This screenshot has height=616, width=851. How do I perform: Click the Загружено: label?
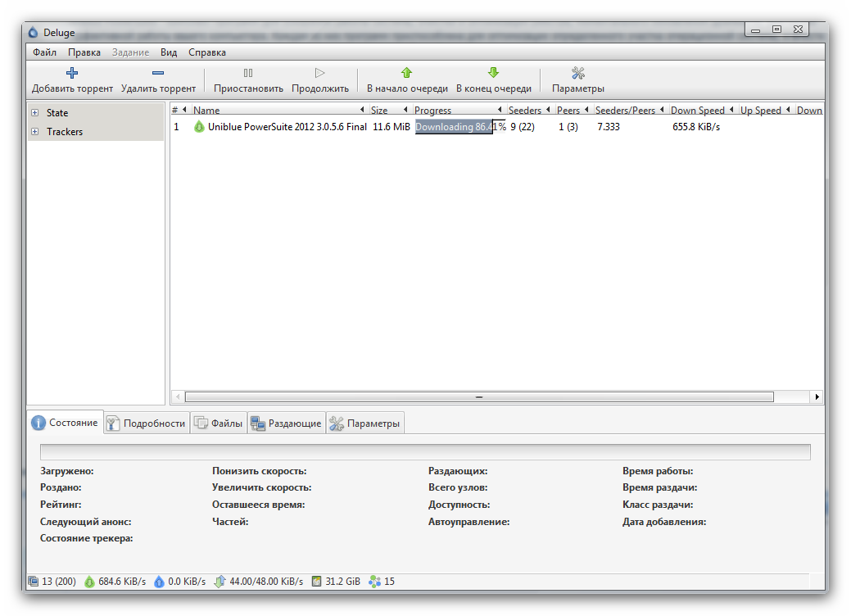pyautogui.click(x=67, y=471)
